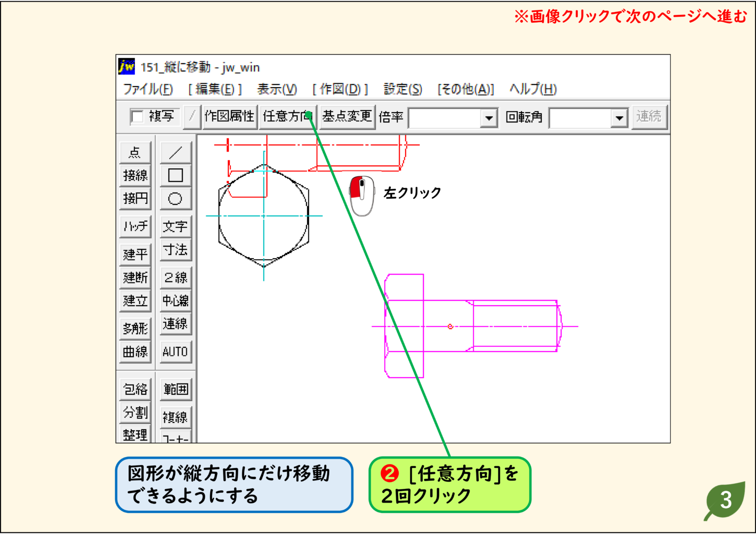Select the 曲線 (curve) tool
This screenshot has width=756, height=534.
click(135, 351)
